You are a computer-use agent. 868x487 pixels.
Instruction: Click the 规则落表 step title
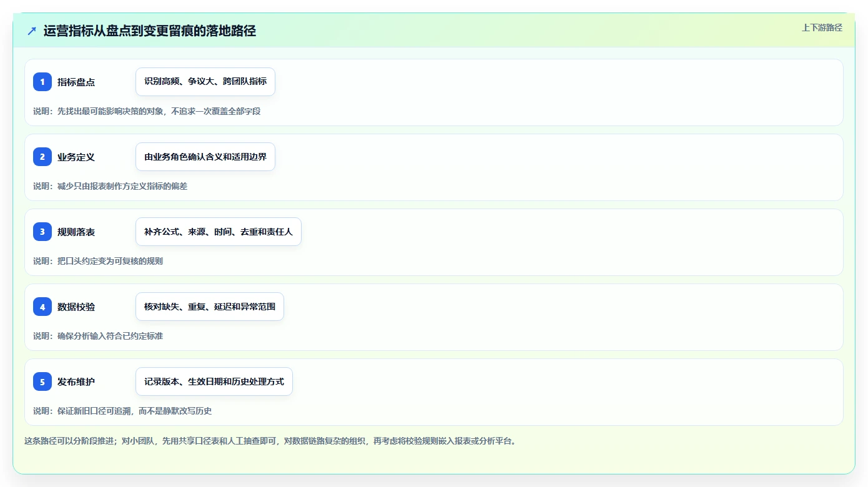(x=76, y=232)
